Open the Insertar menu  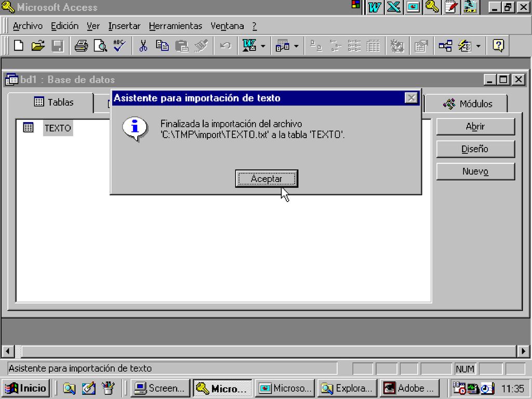(x=124, y=26)
